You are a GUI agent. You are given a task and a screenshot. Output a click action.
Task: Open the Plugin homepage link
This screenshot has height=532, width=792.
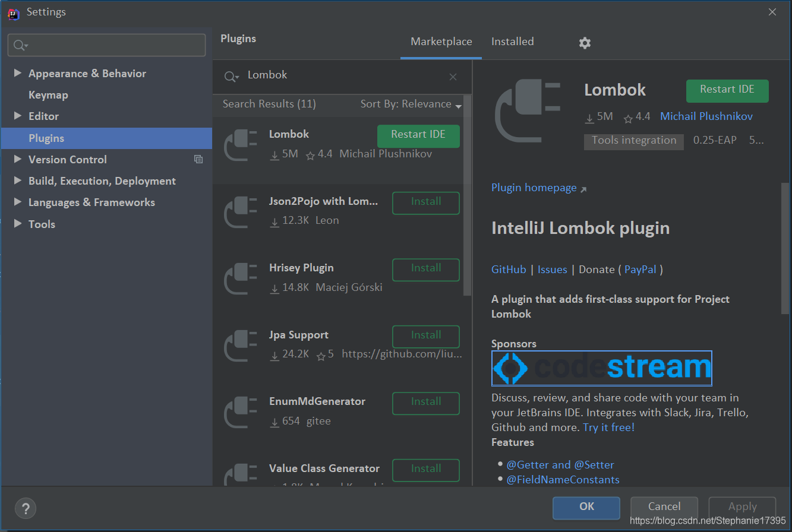(x=534, y=188)
